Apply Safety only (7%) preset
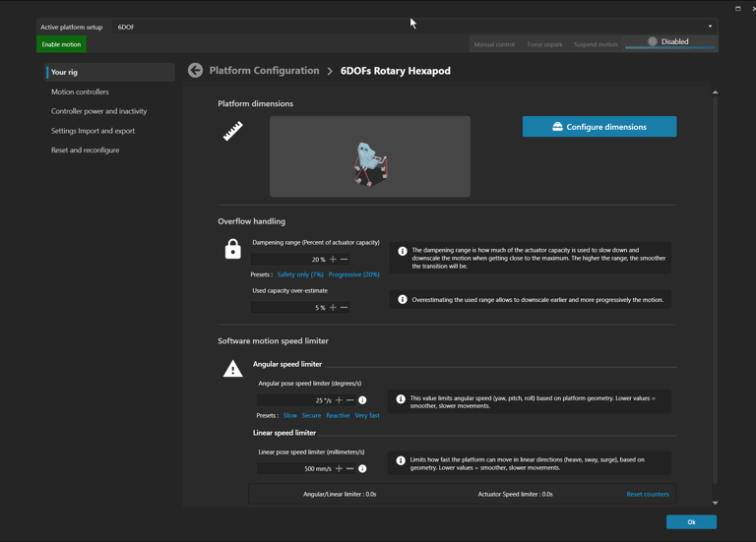 300,274
